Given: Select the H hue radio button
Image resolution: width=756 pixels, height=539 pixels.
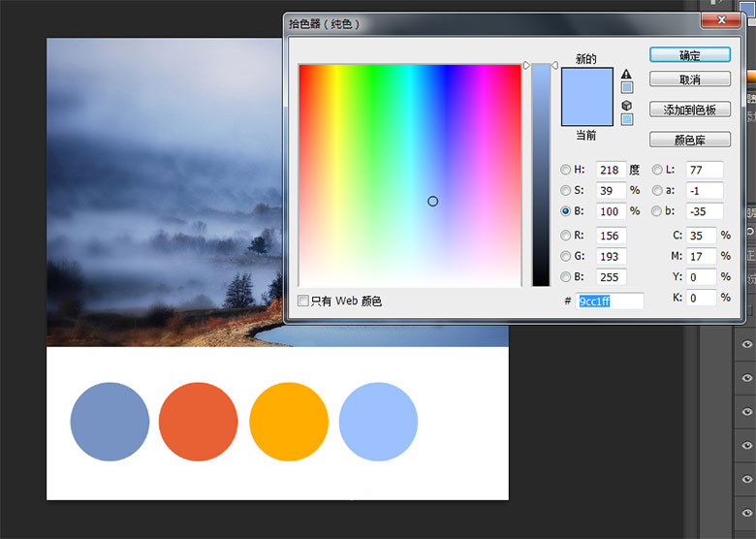Looking at the screenshot, I should coord(566,170).
